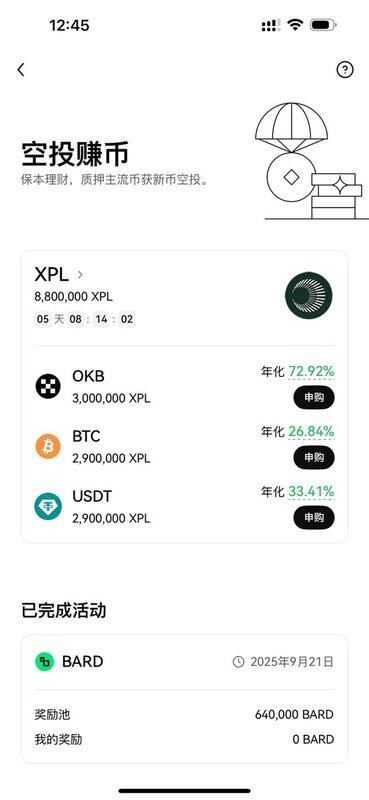Subscribe with 申购 button for USDT
This screenshot has height=800, width=369.
(314, 518)
